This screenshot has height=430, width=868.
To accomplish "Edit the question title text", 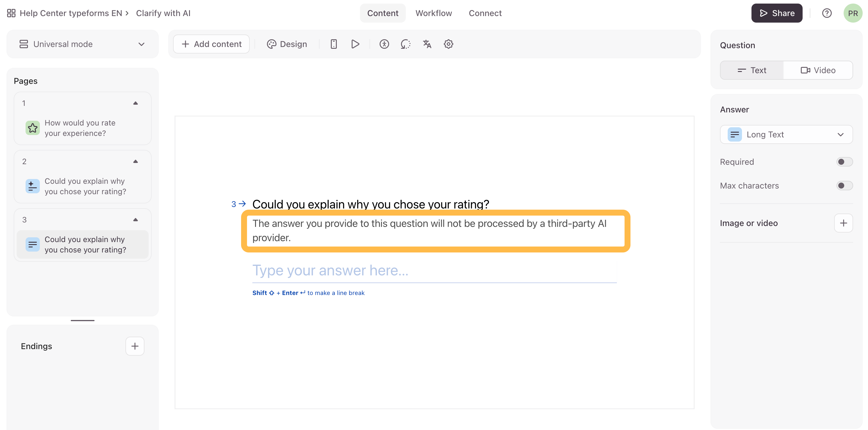I will (371, 204).
